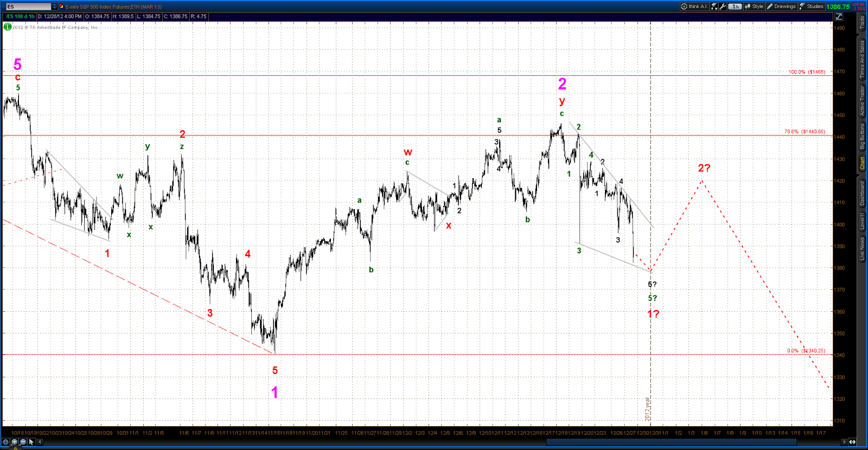The height and width of the screenshot is (450, 868).
Task: Click the 100.0% ($1468) Fibonacci label
Action: tap(807, 72)
